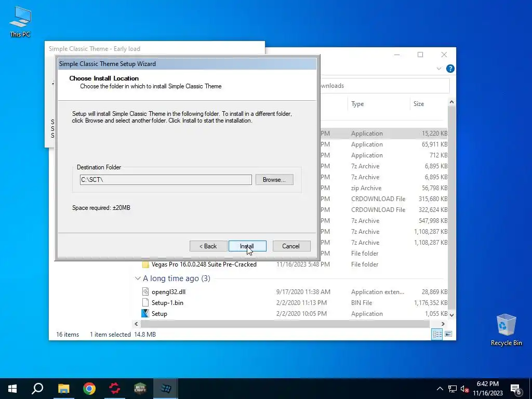Click the Explorer search Downloads box
This screenshot has height=399, width=532.
pos(384,86)
